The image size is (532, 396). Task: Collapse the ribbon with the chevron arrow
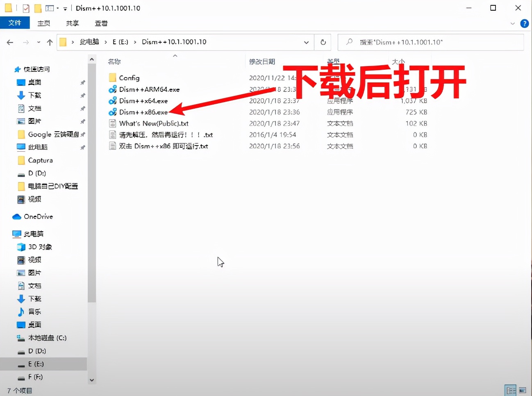(513, 23)
